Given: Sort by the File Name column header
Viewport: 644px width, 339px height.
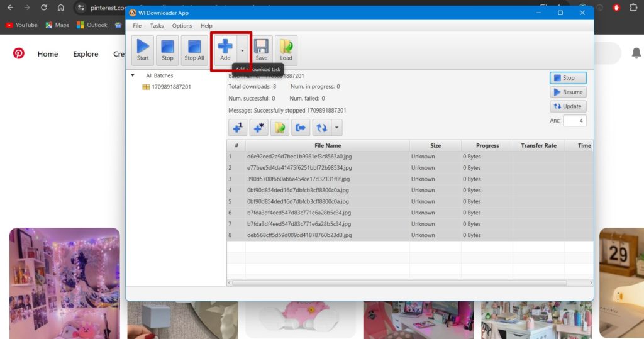Looking at the screenshot, I should pyautogui.click(x=327, y=145).
